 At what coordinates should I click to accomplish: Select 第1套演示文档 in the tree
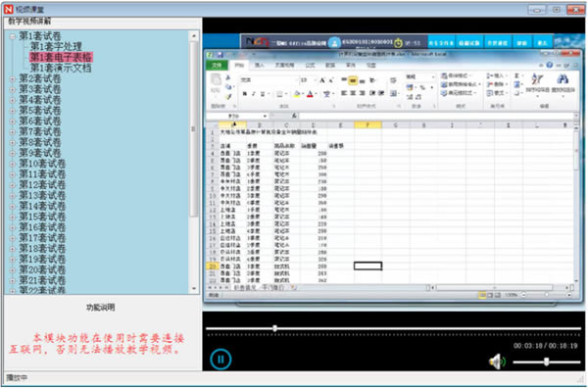[61, 68]
